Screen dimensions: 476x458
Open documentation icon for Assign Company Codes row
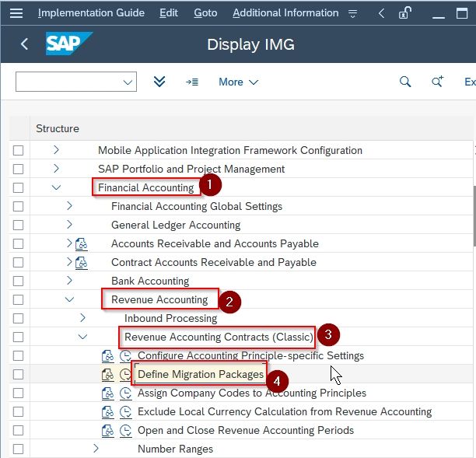(x=108, y=393)
